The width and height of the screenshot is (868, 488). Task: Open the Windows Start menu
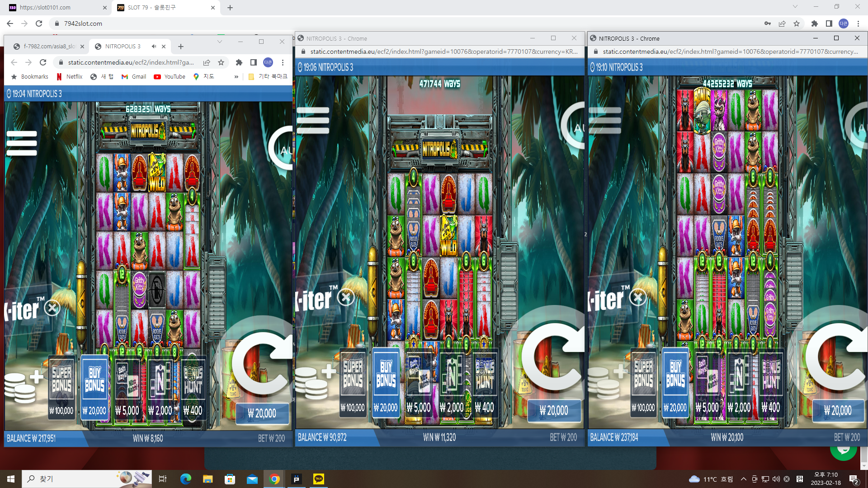pyautogui.click(x=11, y=479)
